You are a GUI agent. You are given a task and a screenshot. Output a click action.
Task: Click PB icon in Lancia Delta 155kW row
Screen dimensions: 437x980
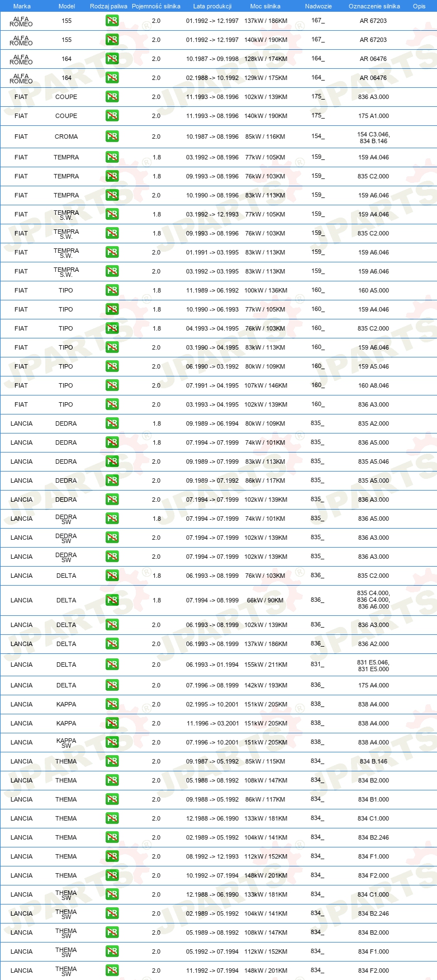click(x=112, y=665)
